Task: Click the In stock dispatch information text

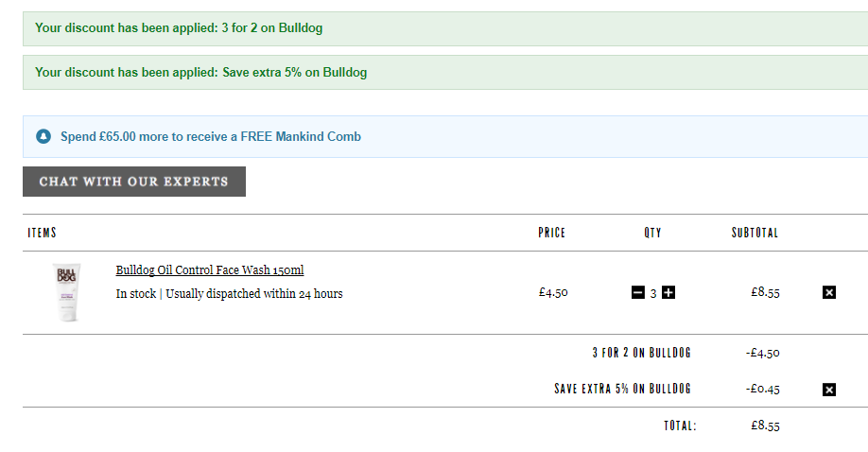Action: (x=229, y=293)
